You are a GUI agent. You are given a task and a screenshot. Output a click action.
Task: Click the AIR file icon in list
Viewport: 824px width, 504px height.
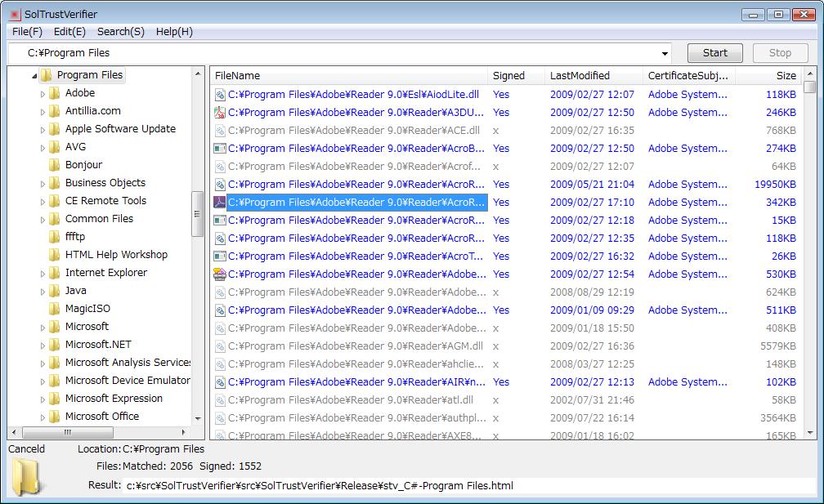coord(220,382)
